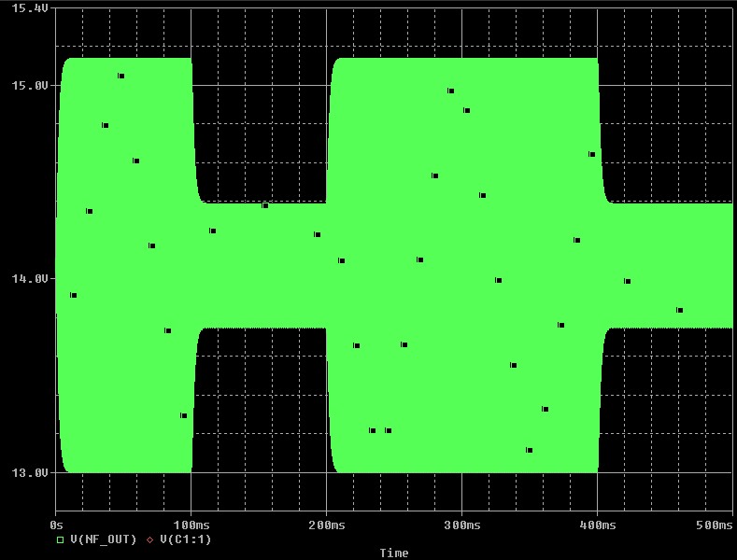This screenshot has height=560, width=737.
Task: Select the V(NF_OUT) trace legend label
Action: click(x=104, y=539)
